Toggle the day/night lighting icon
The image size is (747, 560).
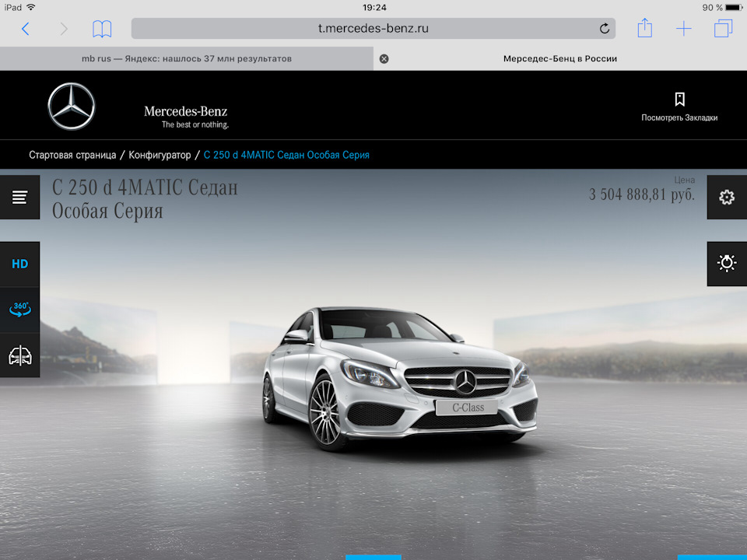coord(727,264)
